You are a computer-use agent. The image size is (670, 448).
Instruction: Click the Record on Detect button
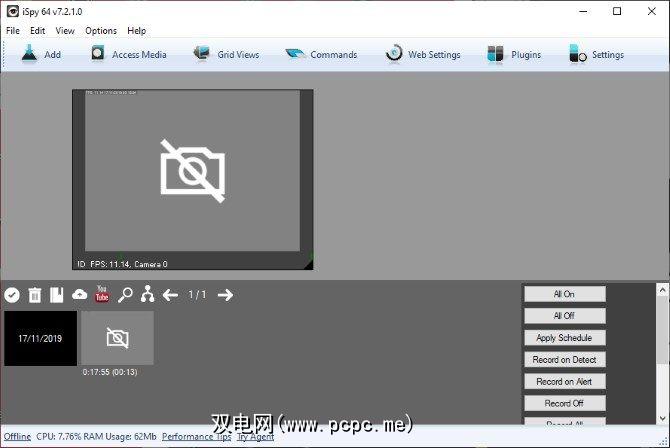coord(565,360)
